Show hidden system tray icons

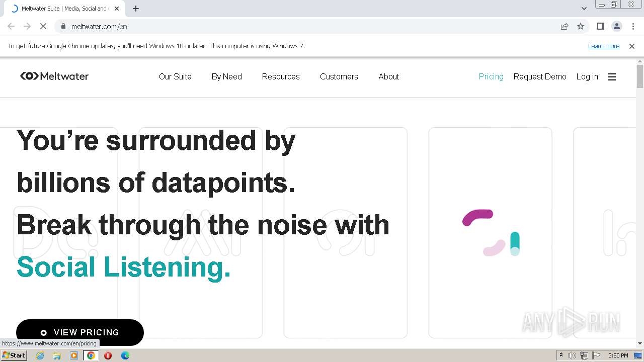coord(561,355)
